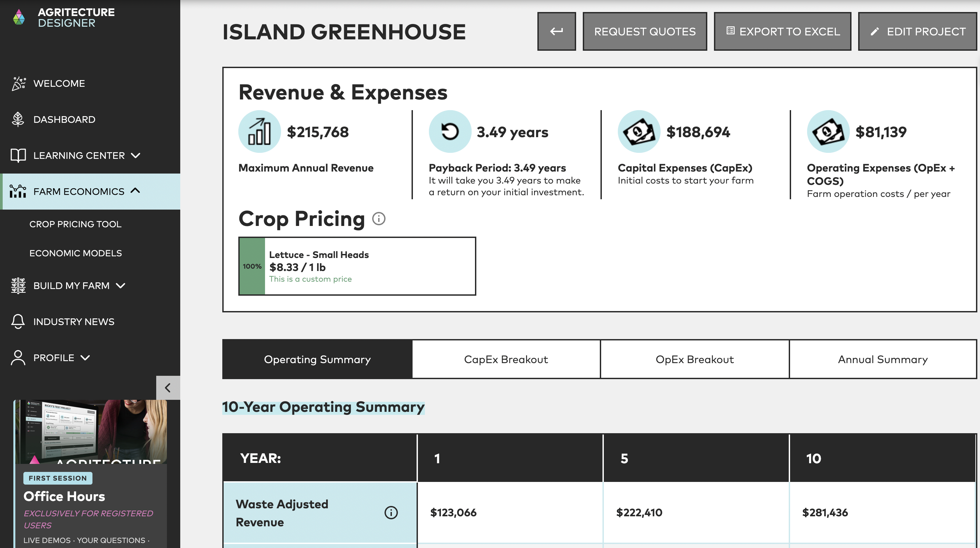Switch to the Operating Summary tab
The image size is (980, 548).
317,359
